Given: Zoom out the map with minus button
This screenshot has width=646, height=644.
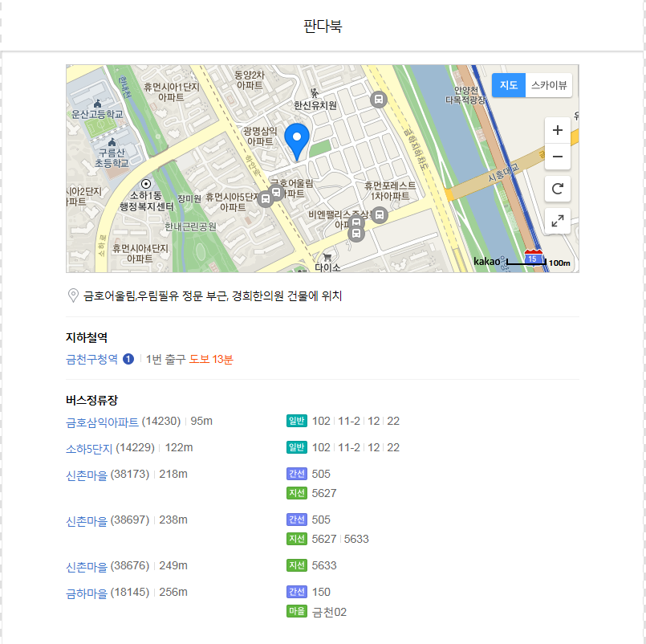Looking at the screenshot, I should tap(557, 157).
